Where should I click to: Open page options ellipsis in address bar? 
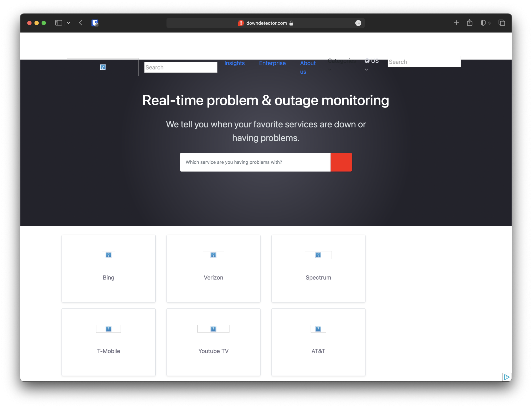(358, 23)
